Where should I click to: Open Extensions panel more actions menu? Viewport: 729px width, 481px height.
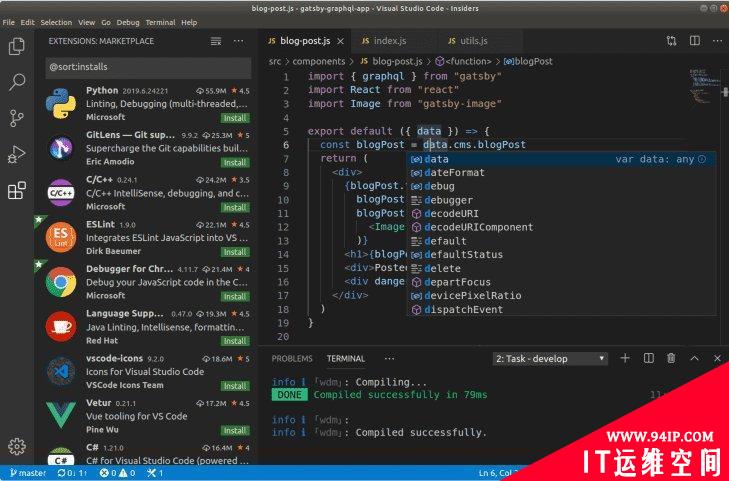(x=239, y=41)
